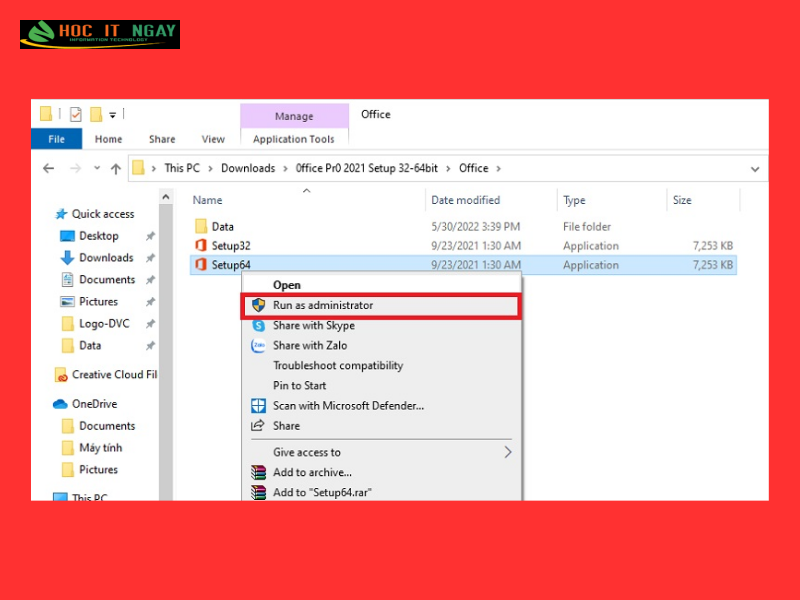This screenshot has width=800, height=600.
Task: Open the Share ribbon tab
Action: [x=162, y=139]
